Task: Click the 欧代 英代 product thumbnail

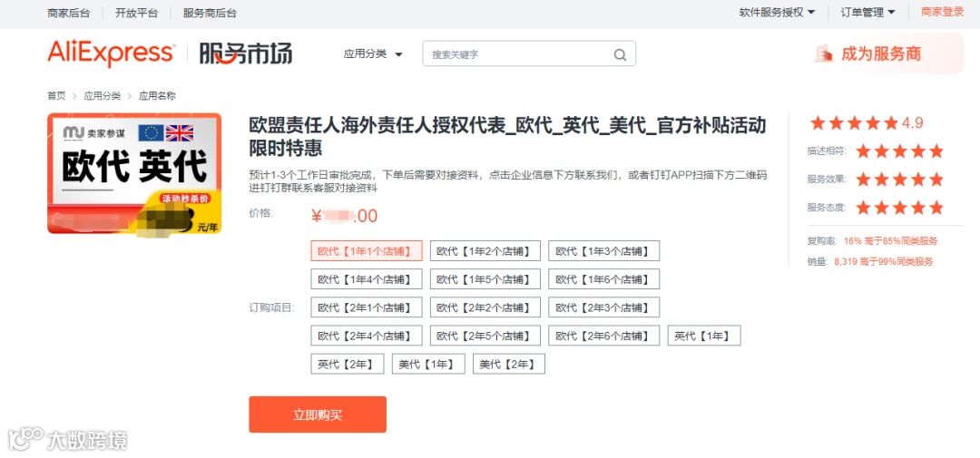Action: click(x=134, y=173)
